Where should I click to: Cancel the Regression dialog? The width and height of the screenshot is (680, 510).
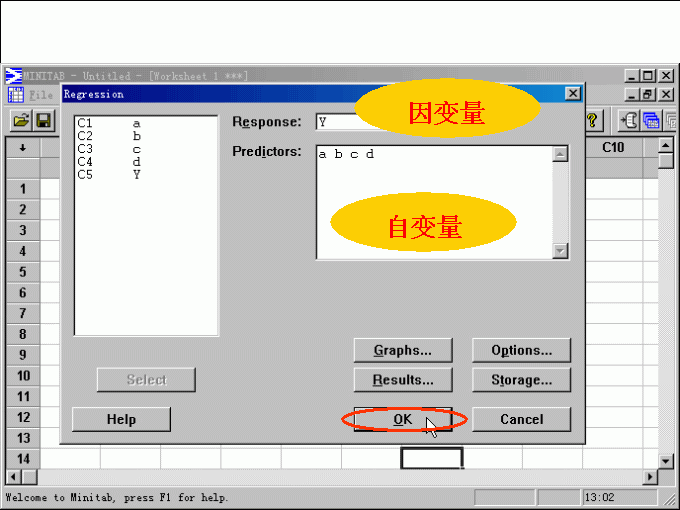click(521, 419)
